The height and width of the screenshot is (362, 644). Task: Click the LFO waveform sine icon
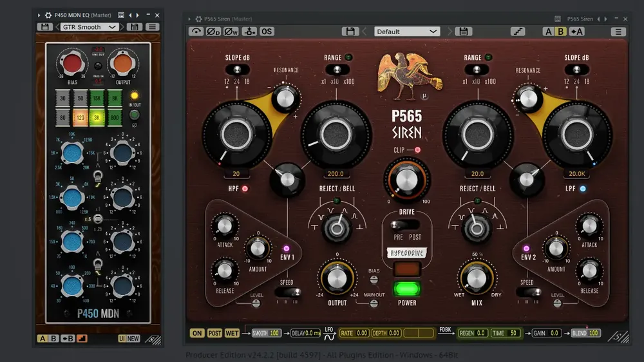(329, 338)
